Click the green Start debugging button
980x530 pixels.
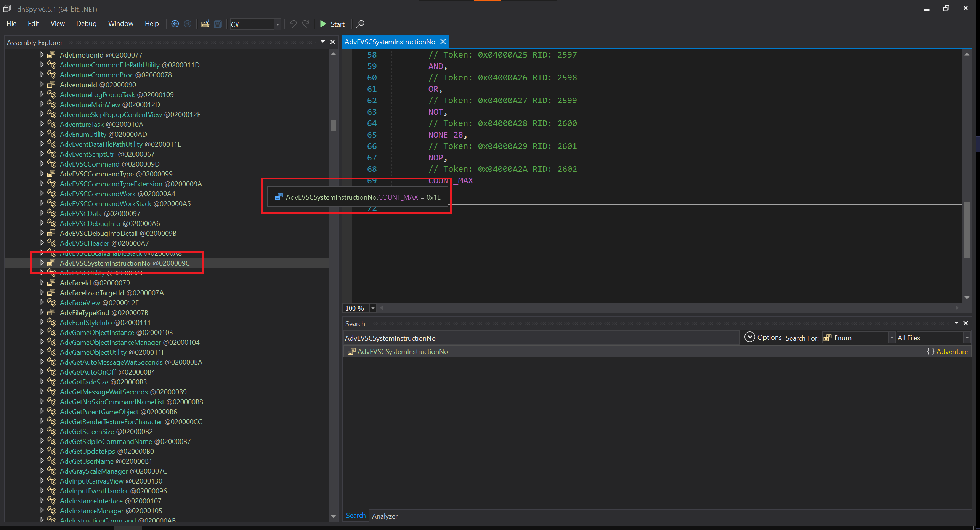(332, 24)
